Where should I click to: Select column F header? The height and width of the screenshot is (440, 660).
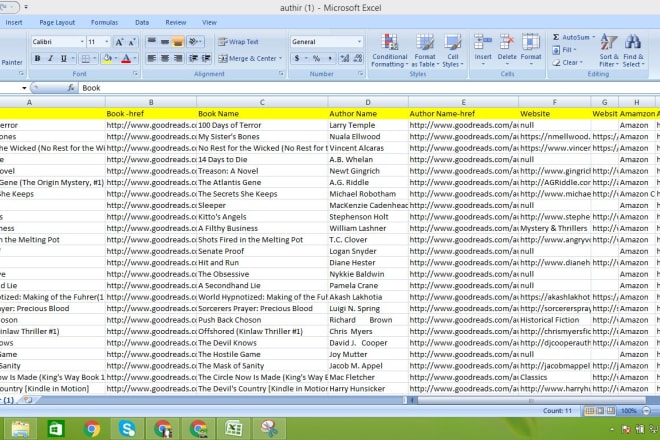(554, 102)
